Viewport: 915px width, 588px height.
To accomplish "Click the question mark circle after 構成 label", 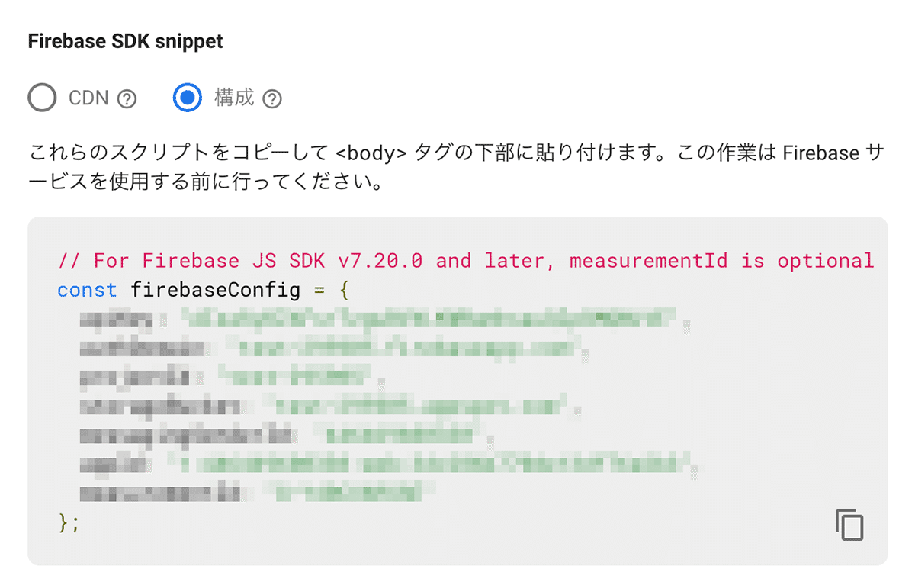I will (272, 98).
